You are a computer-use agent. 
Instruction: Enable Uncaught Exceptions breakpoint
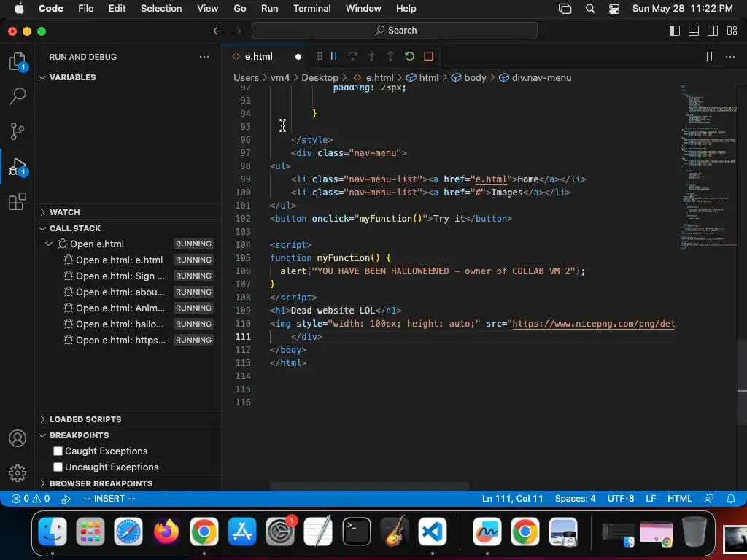click(58, 467)
